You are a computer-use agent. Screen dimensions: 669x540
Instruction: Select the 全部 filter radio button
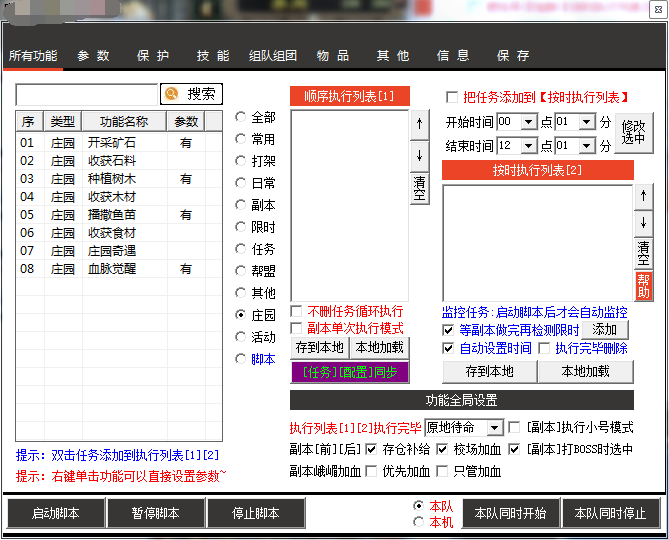[241, 117]
